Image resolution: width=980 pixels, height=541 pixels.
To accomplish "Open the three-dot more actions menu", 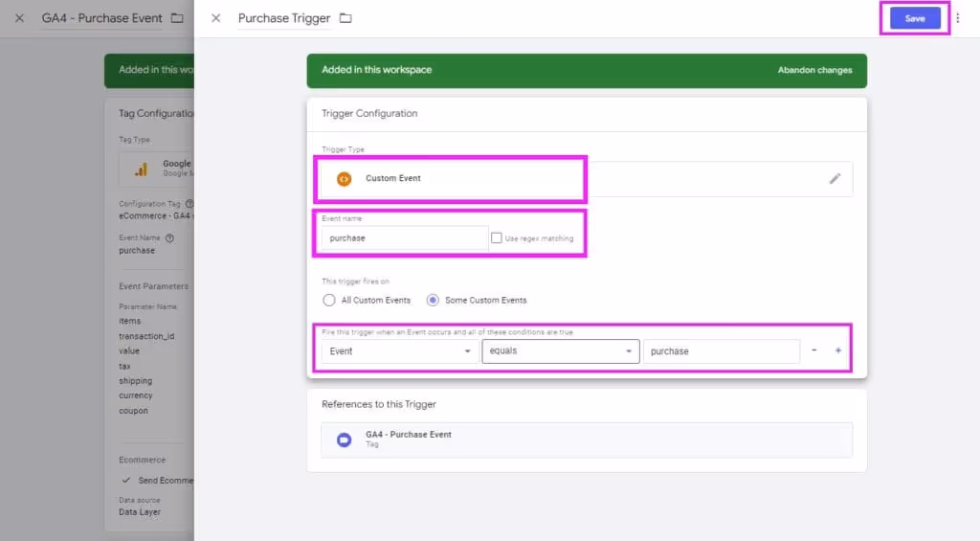I will [957, 18].
